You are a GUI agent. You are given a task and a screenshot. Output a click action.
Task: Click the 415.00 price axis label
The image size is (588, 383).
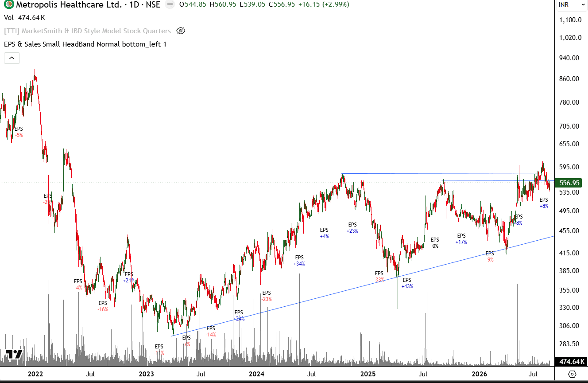click(570, 253)
